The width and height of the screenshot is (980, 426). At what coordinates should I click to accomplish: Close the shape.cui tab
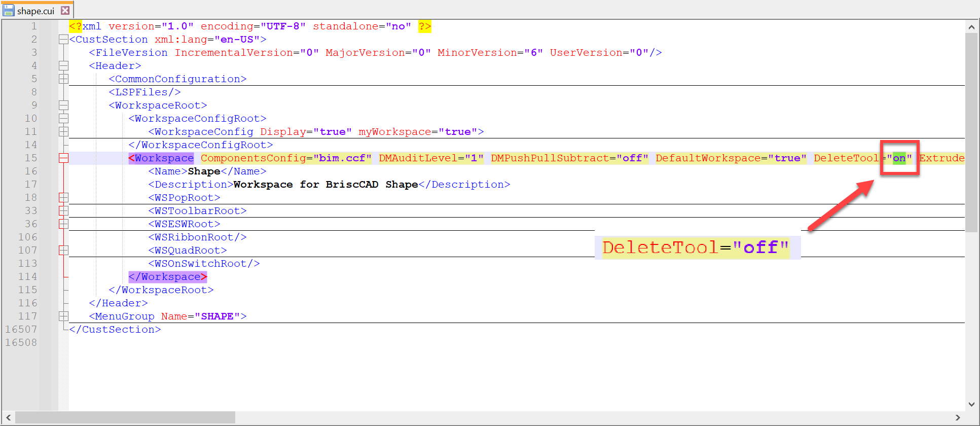coord(65,10)
